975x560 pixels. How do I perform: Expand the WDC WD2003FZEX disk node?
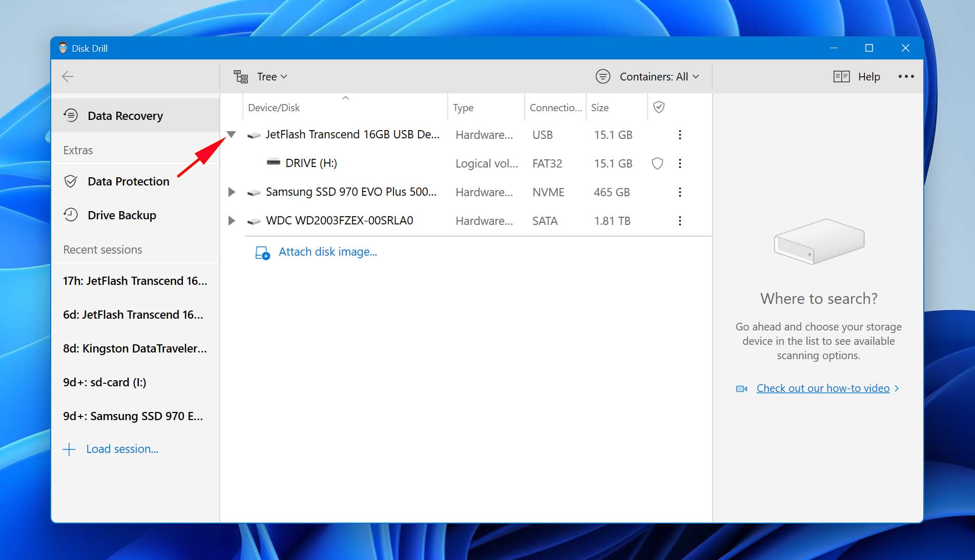click(232, 221)
